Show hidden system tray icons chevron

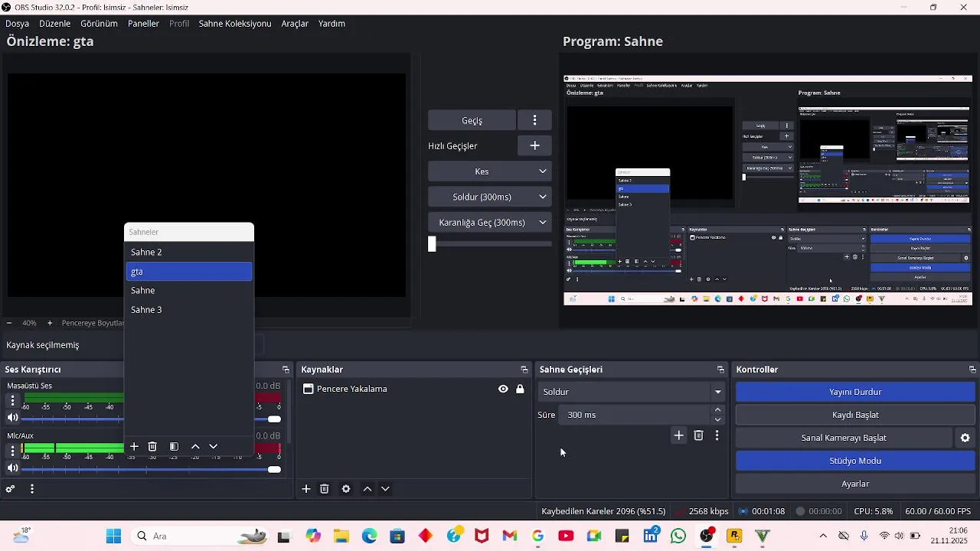tap(823, 536)
